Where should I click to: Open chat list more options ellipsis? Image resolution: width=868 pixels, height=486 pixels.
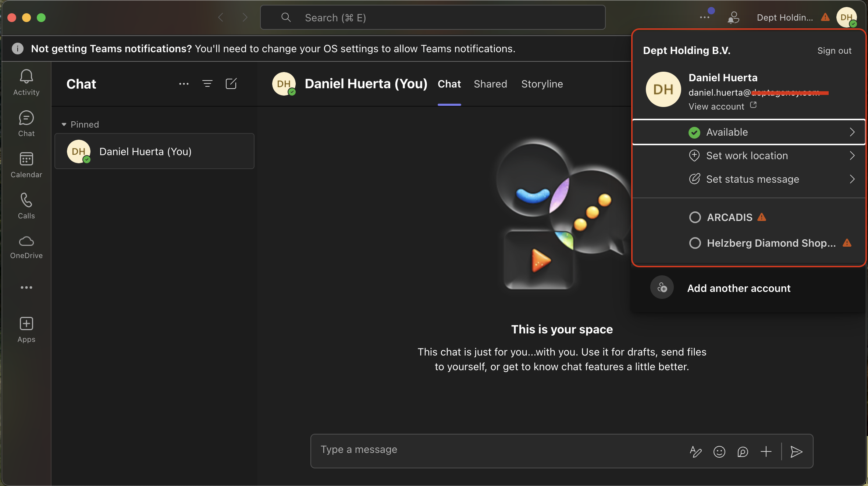click(x=184, y=84)
